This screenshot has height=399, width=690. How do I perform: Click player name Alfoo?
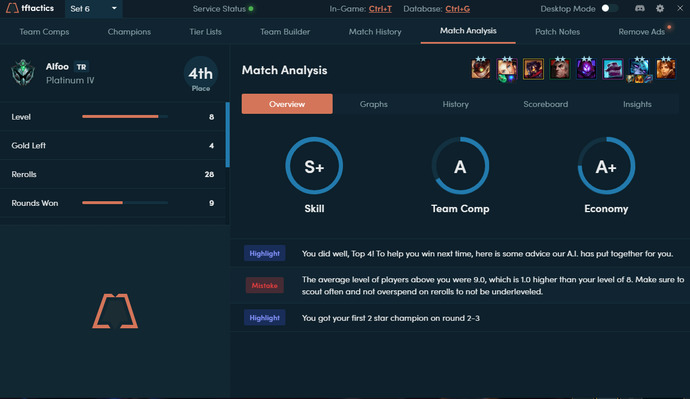[x=57, y=66]
